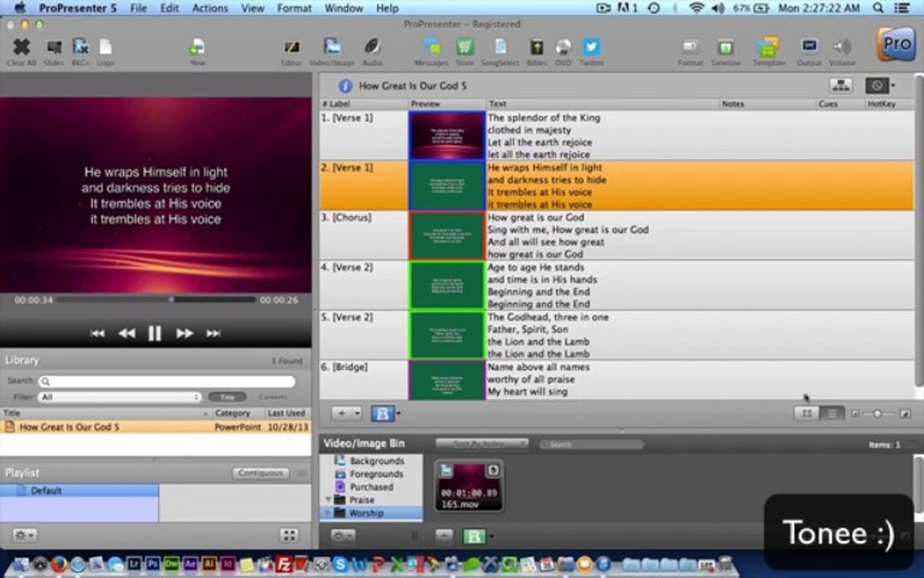Open the Video/Image toolbar icon

[x=332, y=51]
